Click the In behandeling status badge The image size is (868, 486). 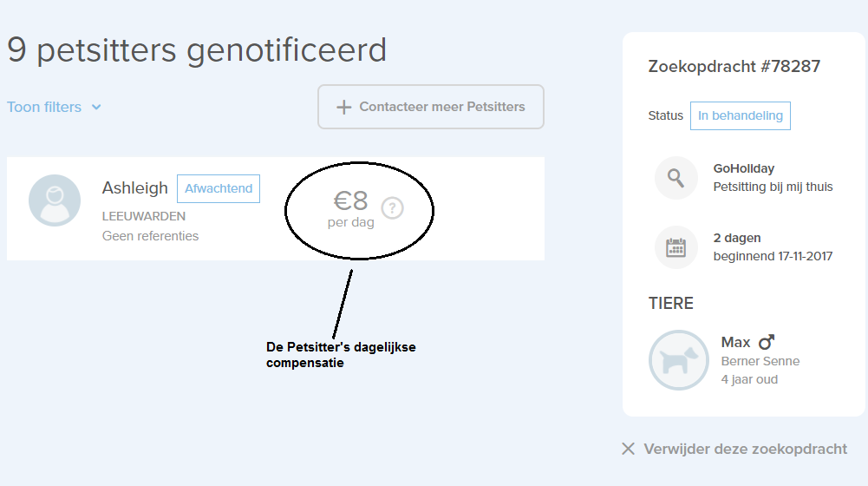pos(740,115)
